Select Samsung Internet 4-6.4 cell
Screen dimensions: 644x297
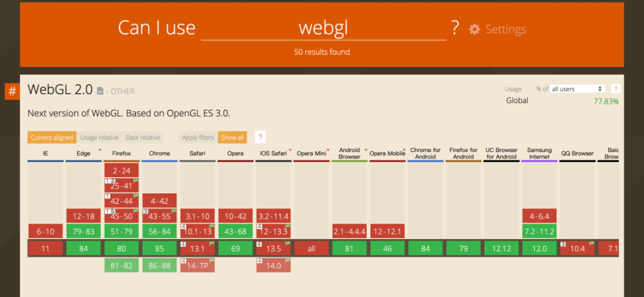[x=539, y=216]
